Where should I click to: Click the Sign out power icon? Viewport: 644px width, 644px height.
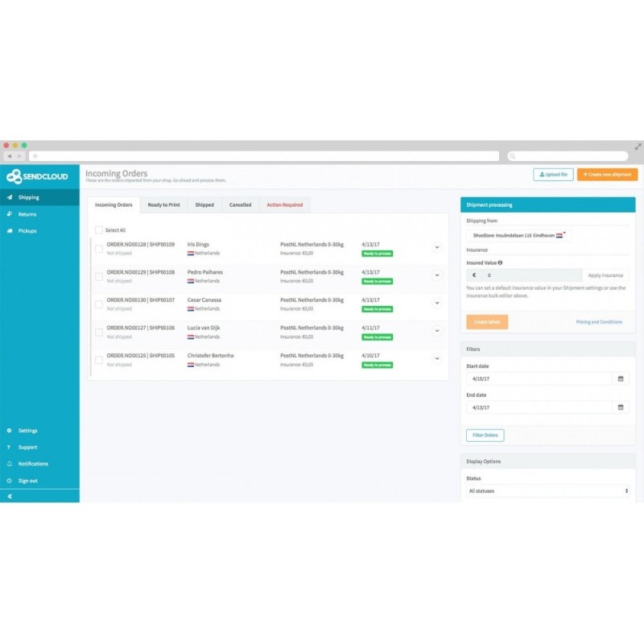[x=9, y=481]
